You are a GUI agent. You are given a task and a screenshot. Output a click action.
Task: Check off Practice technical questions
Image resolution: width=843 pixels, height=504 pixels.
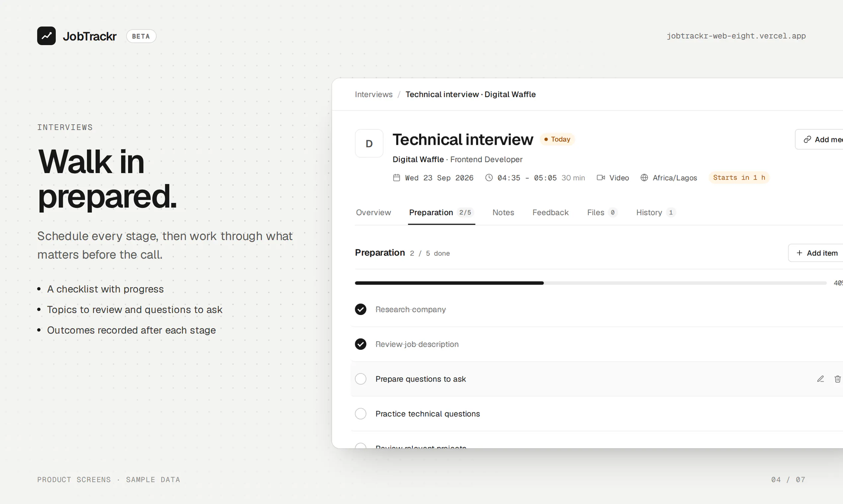361,414
